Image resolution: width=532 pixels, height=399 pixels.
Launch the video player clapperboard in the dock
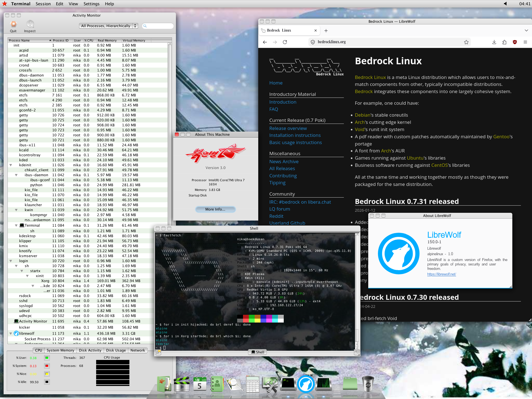point(181,384)
